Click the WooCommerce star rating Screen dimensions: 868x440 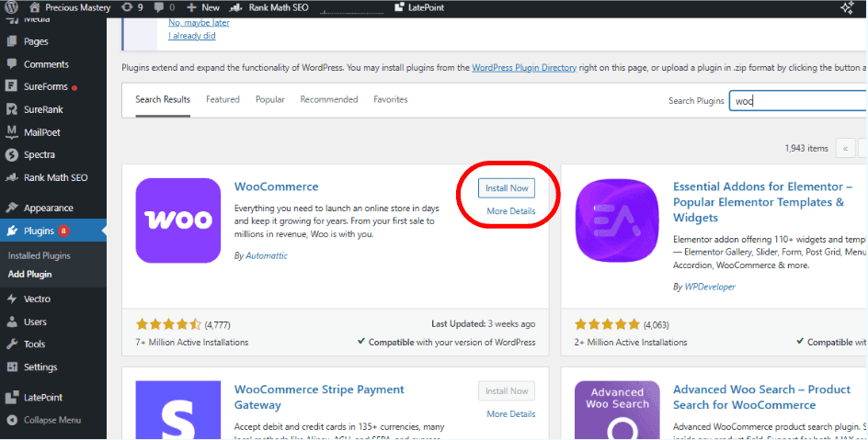pos(168,324)
